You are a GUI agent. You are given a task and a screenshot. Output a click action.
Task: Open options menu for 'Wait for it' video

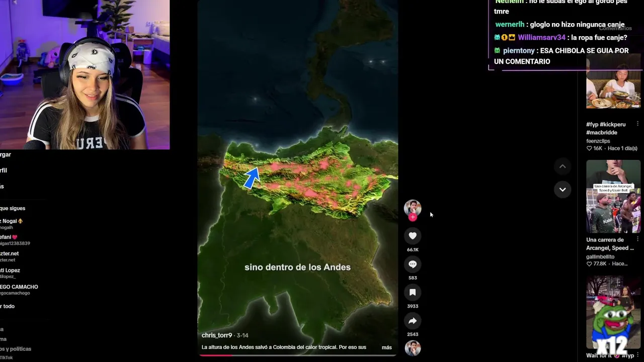pyautogui.click(x=637, y=355)
